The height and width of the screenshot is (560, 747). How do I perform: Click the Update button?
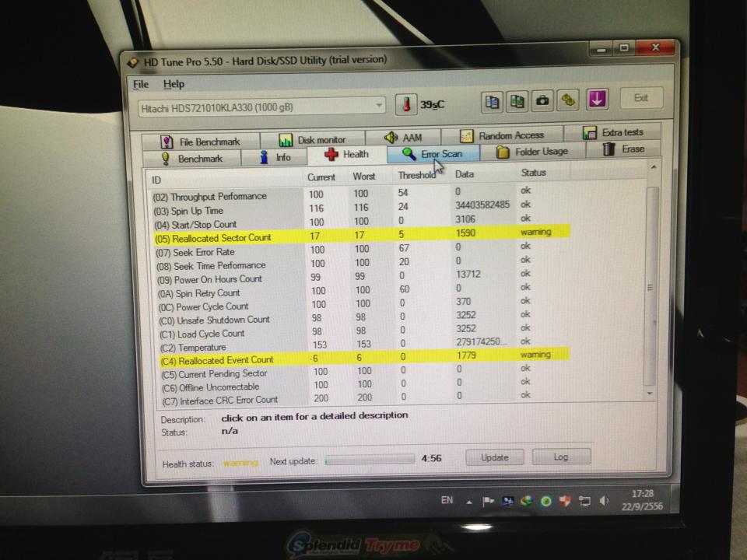(x=495, y=457)
